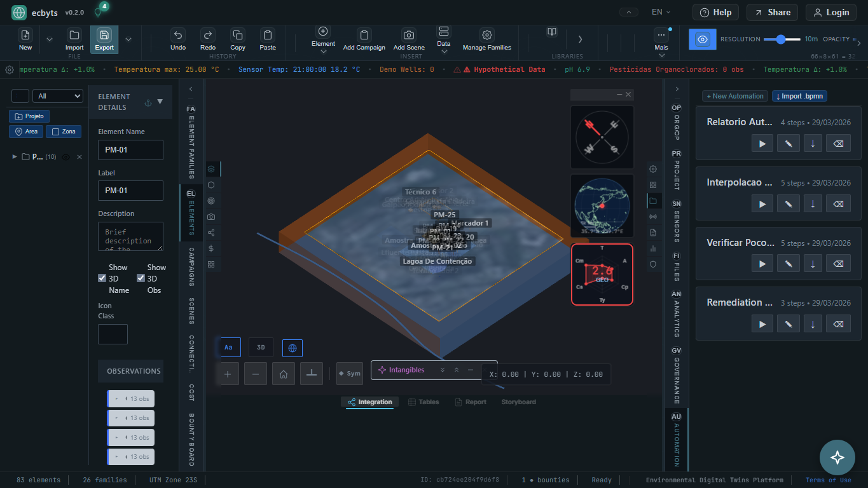Select the target circles icon in viewport sidebar
Screen dimensions: 868x488
(211, 201)
